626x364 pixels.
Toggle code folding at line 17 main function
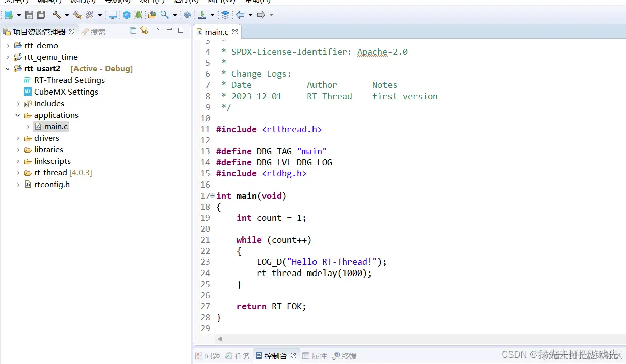(213, 195)
